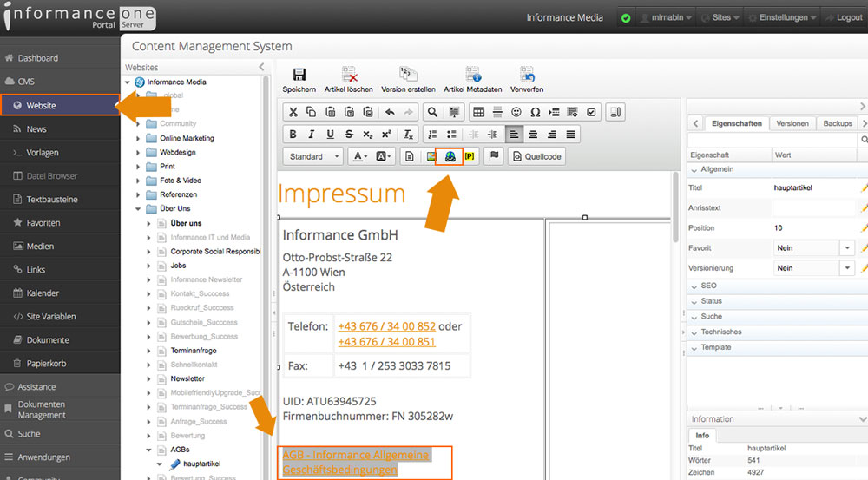This screenshot has width=868, height=480.
Task: Click the Logout button
Action: (x=844, y=17)
